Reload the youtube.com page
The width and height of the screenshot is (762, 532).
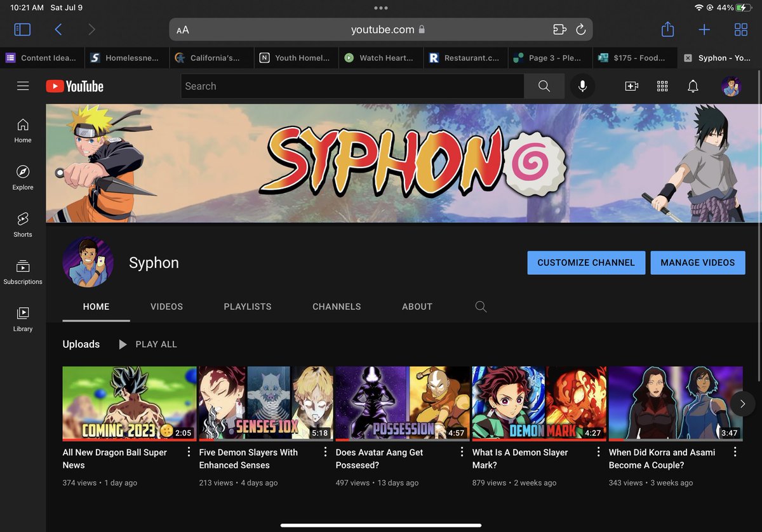(x=580, y=29)
